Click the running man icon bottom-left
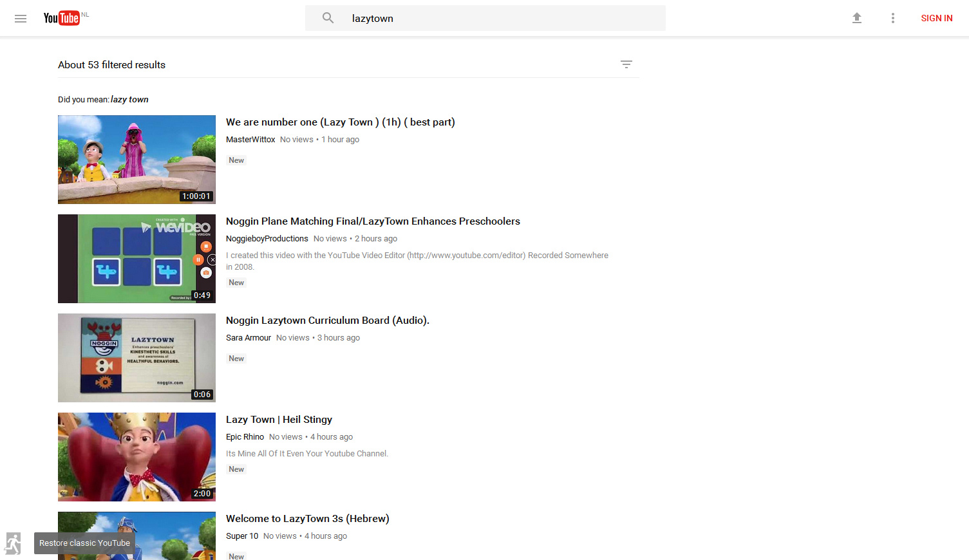This screenshot has width=969, height=560. 13,543
